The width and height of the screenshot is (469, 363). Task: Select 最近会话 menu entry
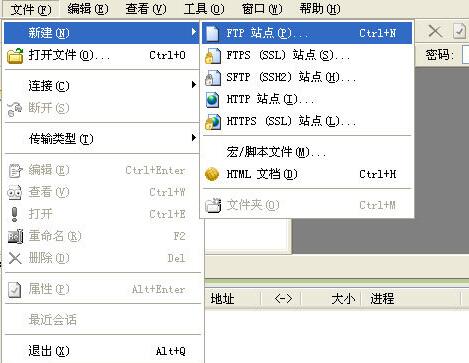pyautogui.click(x=102, y=320)
